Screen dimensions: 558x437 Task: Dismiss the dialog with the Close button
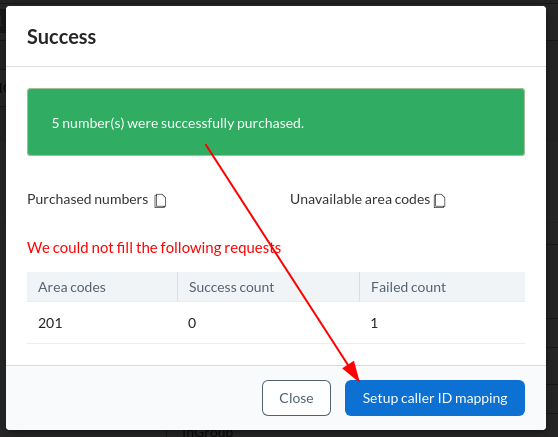296,398
